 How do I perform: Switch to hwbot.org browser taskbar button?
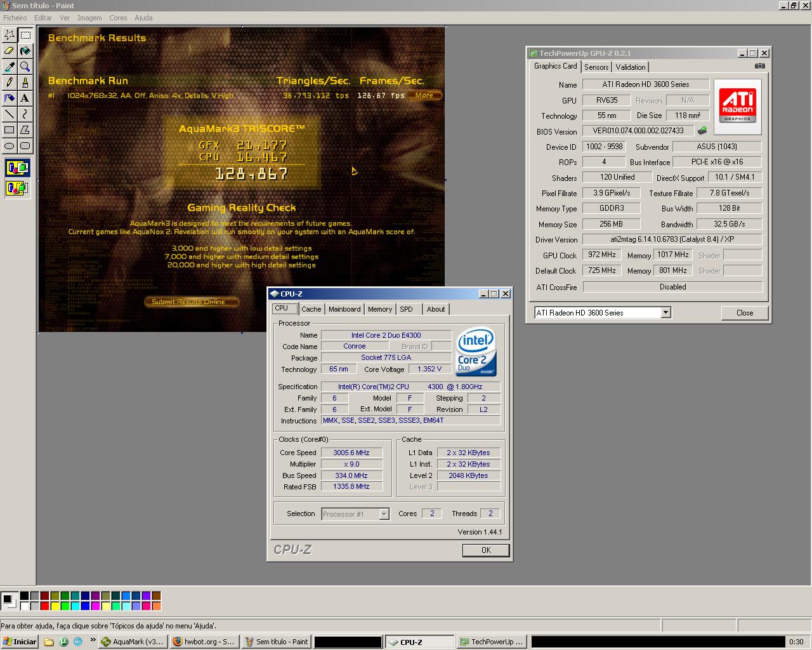pyautogui.click(x=204, y=642)
